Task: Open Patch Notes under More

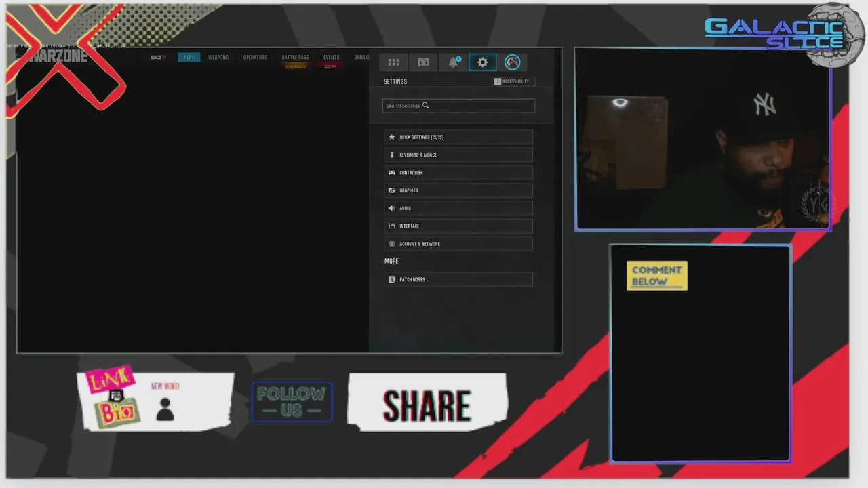Action: click(458, 279)
